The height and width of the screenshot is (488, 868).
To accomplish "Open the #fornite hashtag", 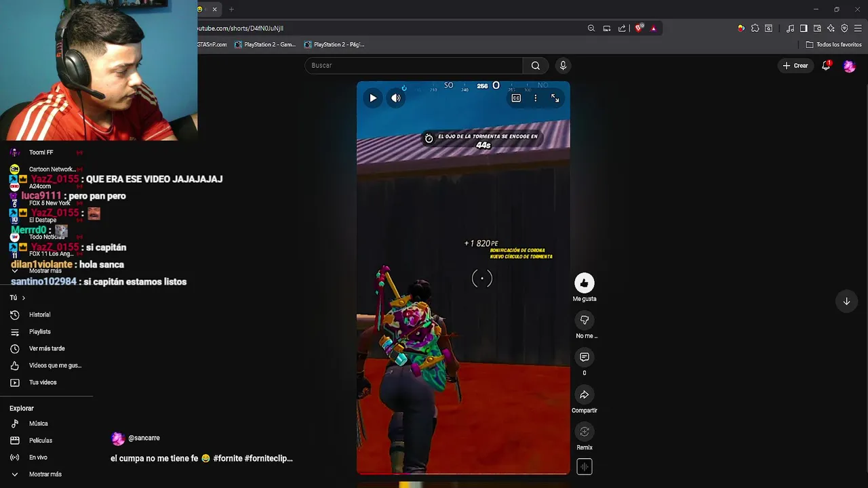I will 227,459.
